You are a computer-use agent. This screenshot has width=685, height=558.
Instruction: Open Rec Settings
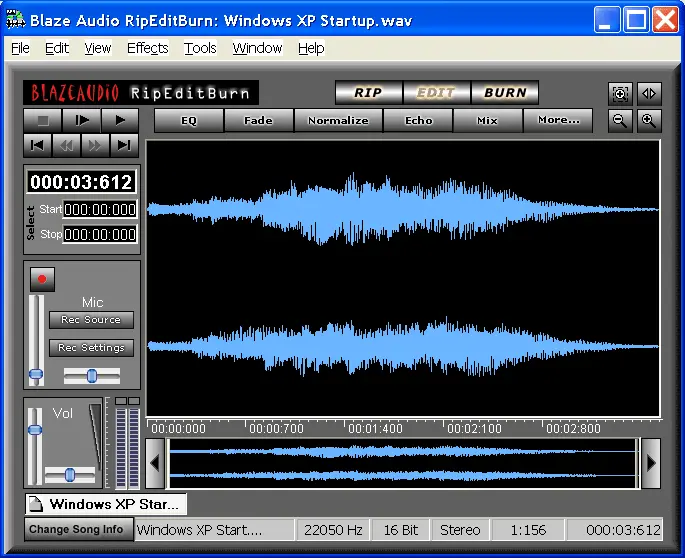tap(91, 348)
